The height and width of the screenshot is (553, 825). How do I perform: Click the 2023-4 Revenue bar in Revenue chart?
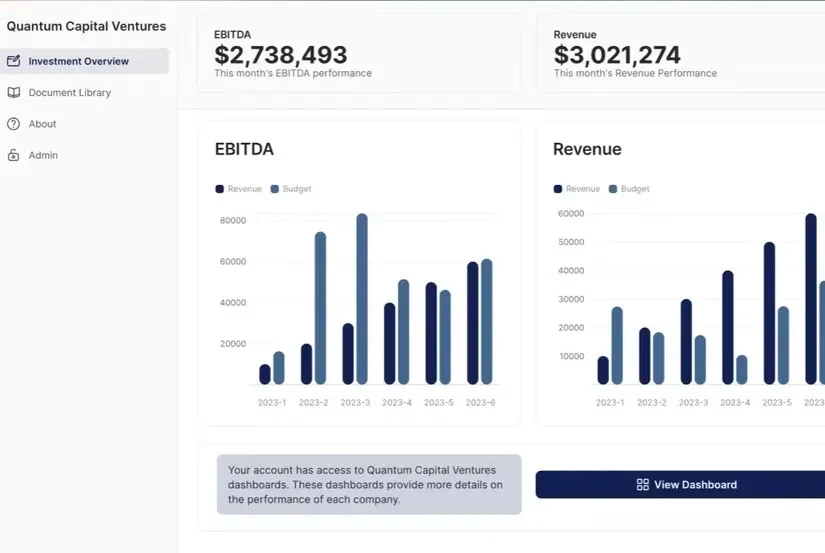[x=728, y=327]
